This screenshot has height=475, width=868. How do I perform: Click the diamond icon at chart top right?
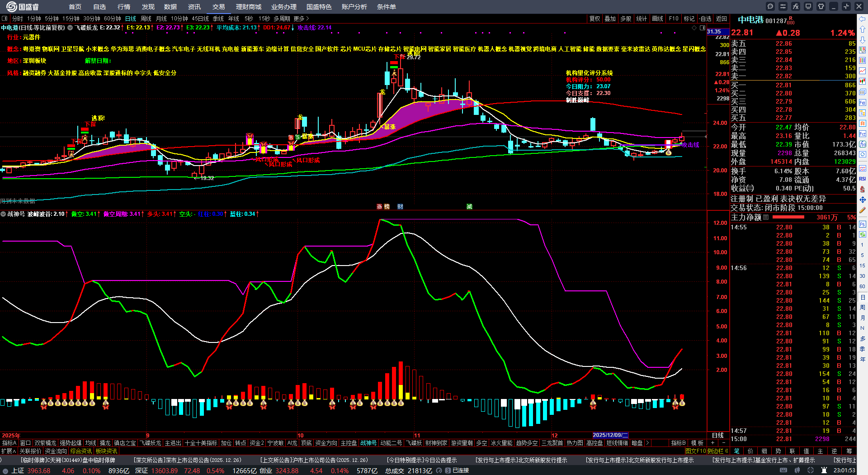(x=694, y=28)
